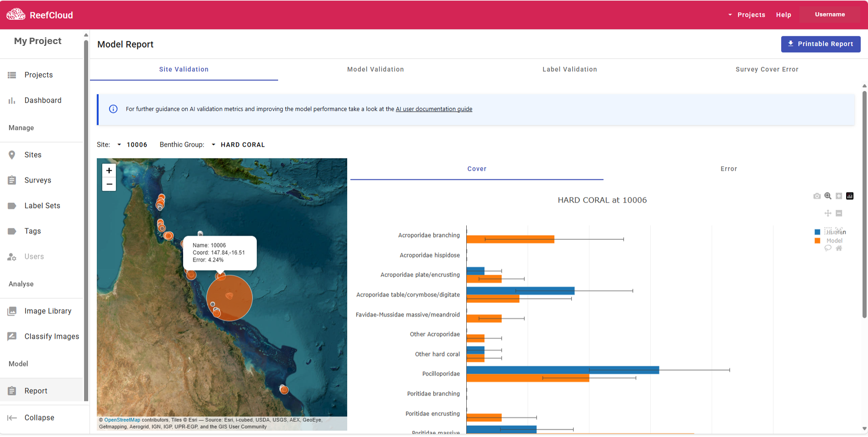Open the Site dropdown showing 10006
The width and height of the screenshot is (868, 437).
tap(132, 145)
